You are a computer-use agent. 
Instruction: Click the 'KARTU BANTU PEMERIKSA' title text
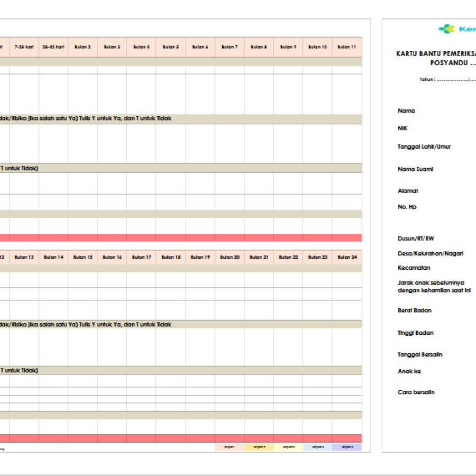point(436,54)
